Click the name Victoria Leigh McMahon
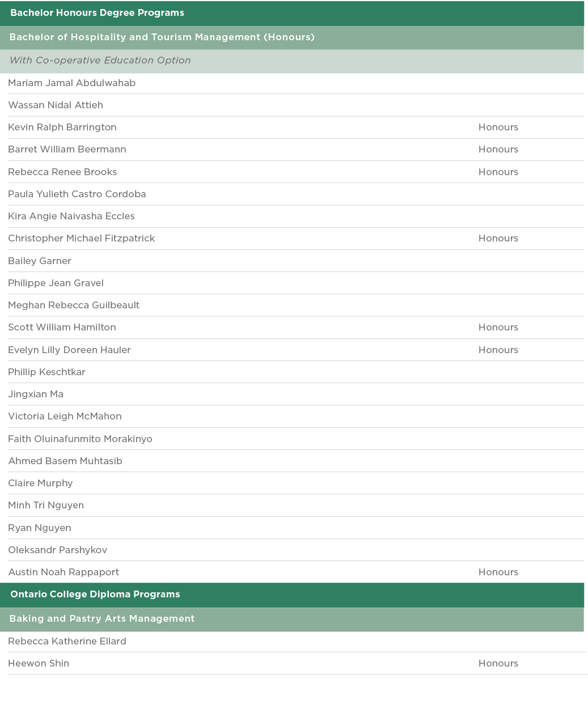Image resolution: width=588 pixels, height=713 pixels. [x=65, y=417]
